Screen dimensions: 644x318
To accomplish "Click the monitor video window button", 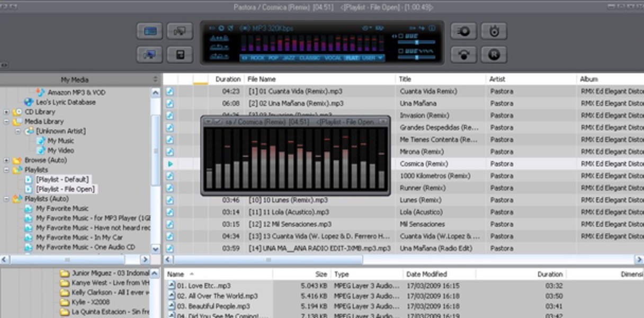I will (x=150, y=31).
